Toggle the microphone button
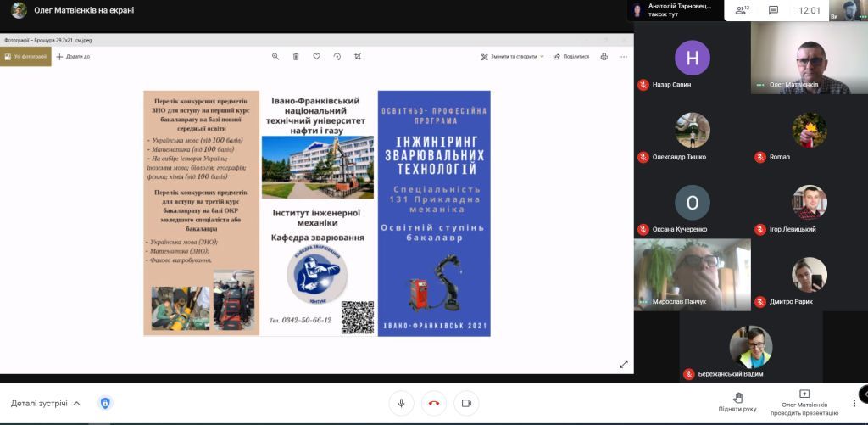This screenshot has width=868, height=425. click(x=401, y=404)
